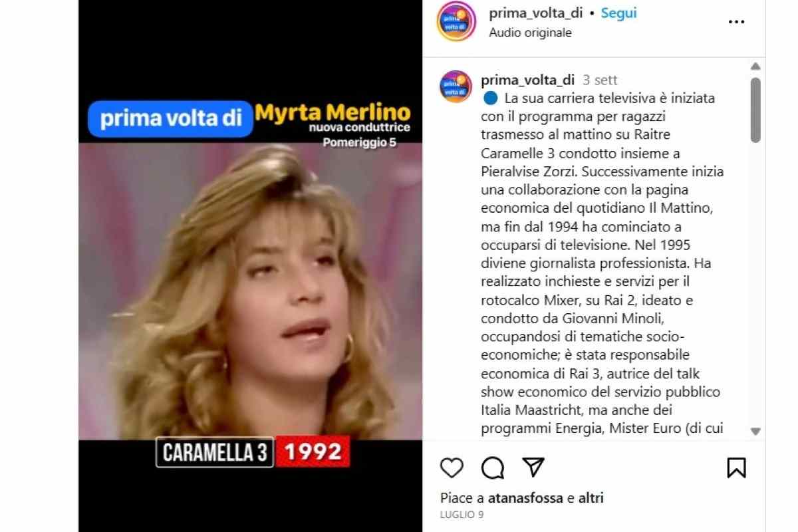
Task: Click the commenter avatar beside the caption
Action: point(456,86)
